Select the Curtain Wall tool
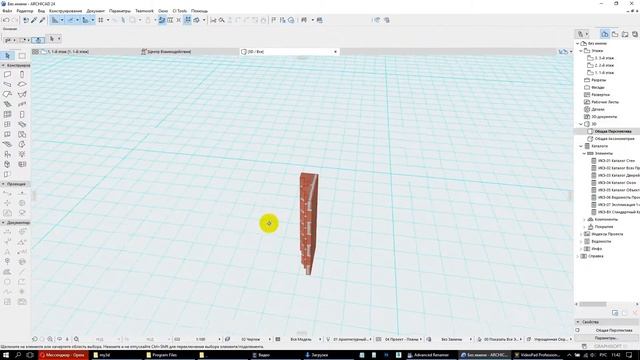 (7, 115)
